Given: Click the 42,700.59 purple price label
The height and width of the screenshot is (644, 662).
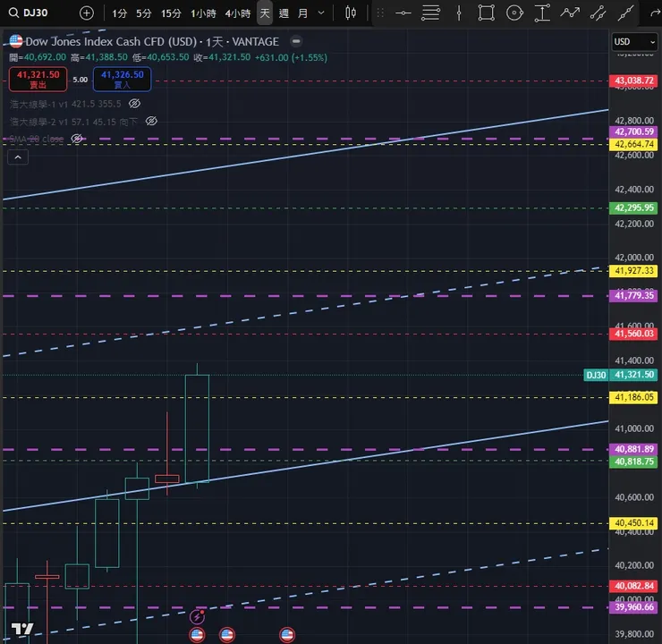Looking at the screenshot, I should (x=633, y=131).
